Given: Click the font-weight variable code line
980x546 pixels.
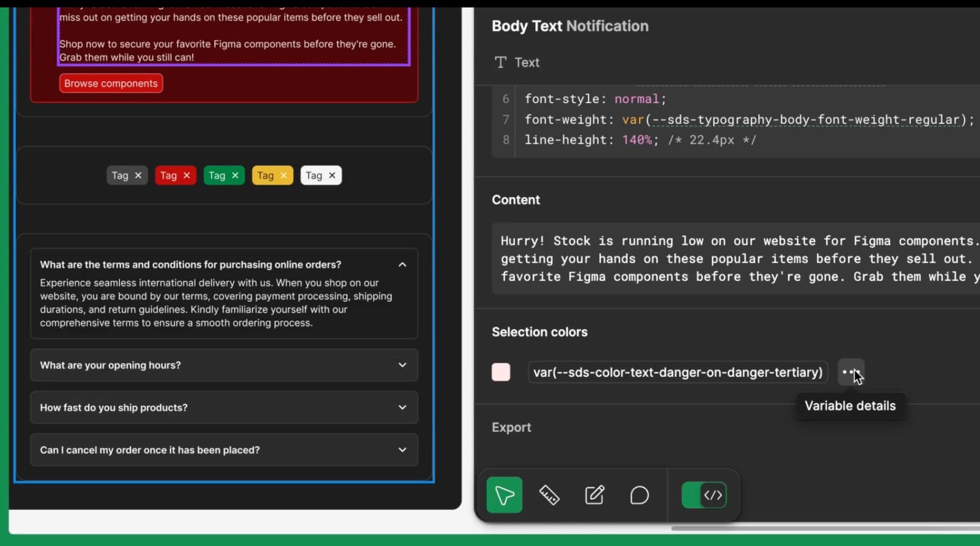Looking at the screenshot, I should pyautogui.click(x=749, y=119).
